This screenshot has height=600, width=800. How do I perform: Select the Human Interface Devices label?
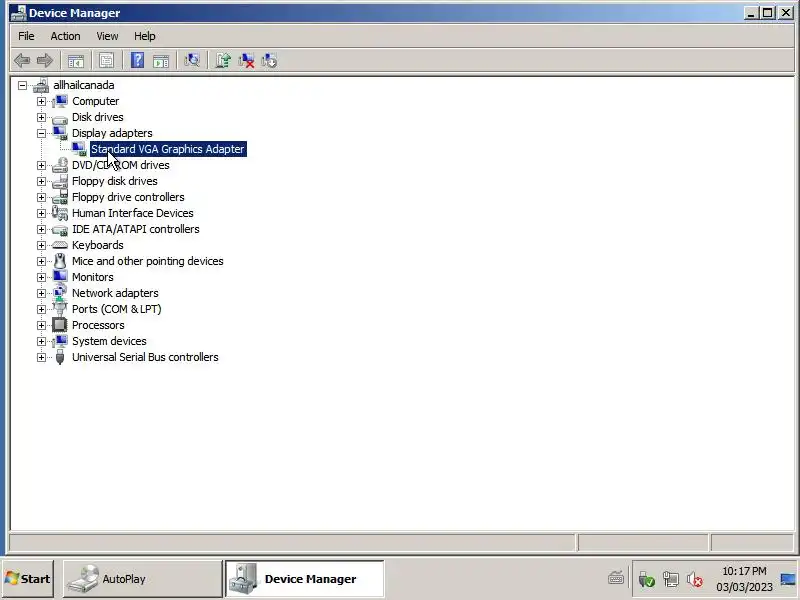point(133,213)
